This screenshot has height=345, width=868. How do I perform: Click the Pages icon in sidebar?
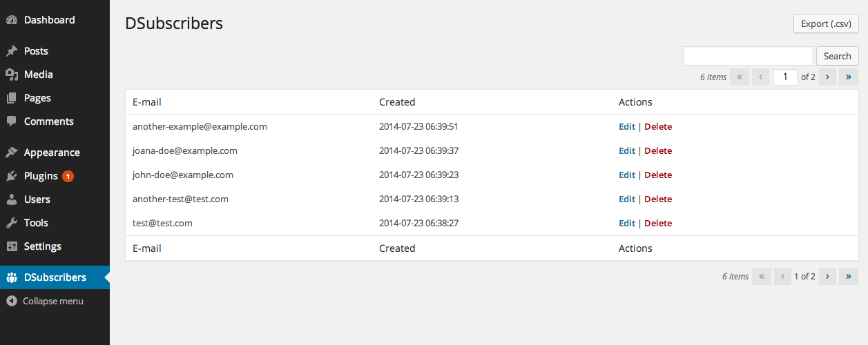12,98
